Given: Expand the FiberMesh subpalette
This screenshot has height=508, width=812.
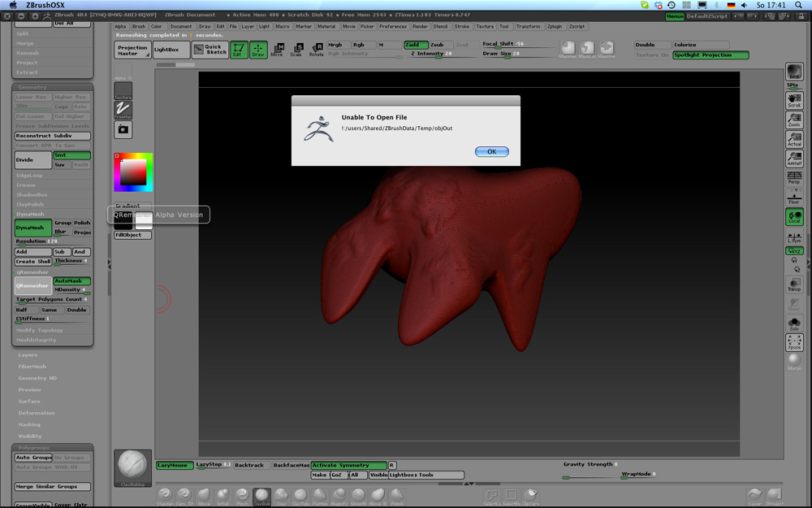Looking at the screenshot, I should pos(32,367).
